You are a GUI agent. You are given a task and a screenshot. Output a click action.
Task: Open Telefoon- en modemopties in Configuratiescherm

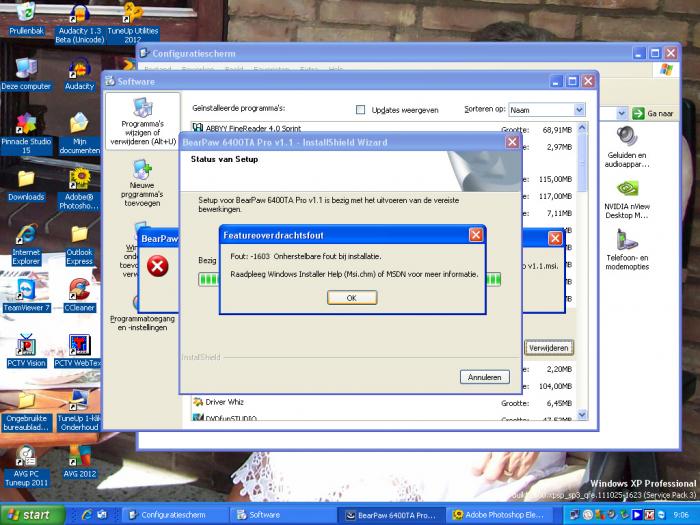[627, 250]
